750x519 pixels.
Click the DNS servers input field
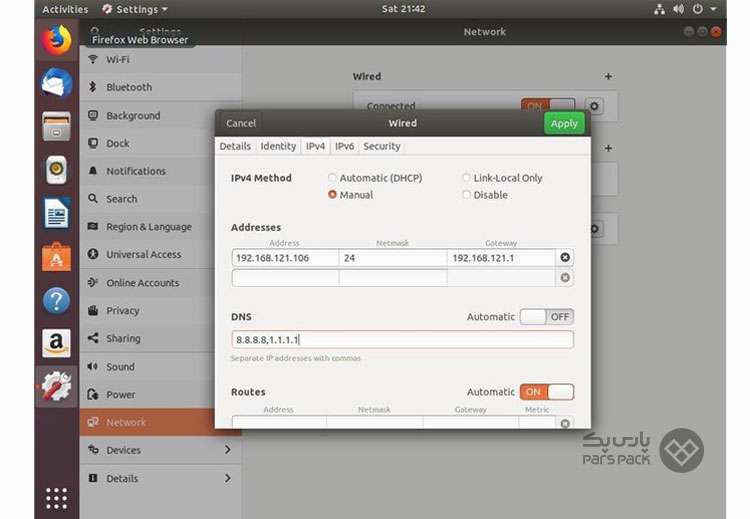coord(402,340)
